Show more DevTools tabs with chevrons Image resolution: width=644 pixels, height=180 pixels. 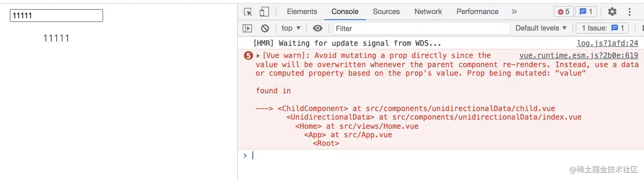514,12
